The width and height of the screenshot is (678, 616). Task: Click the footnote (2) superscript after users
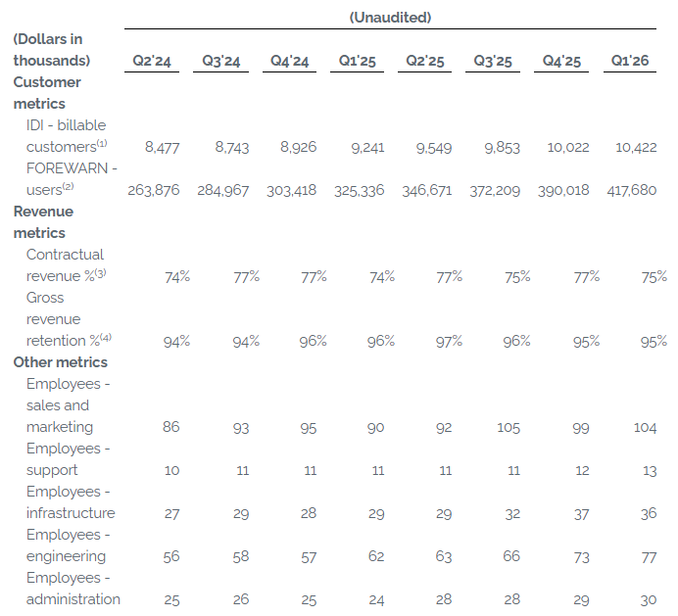[x=69, y=186]
